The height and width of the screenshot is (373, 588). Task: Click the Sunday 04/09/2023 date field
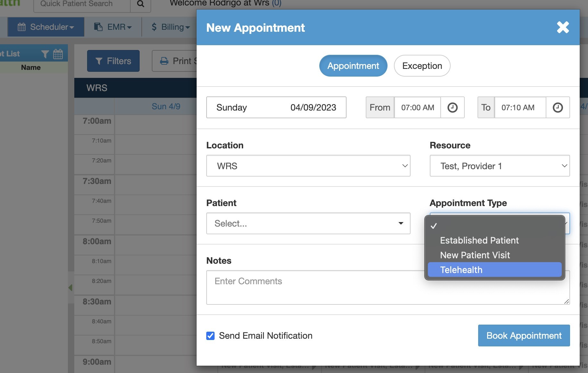coord(276,107)
